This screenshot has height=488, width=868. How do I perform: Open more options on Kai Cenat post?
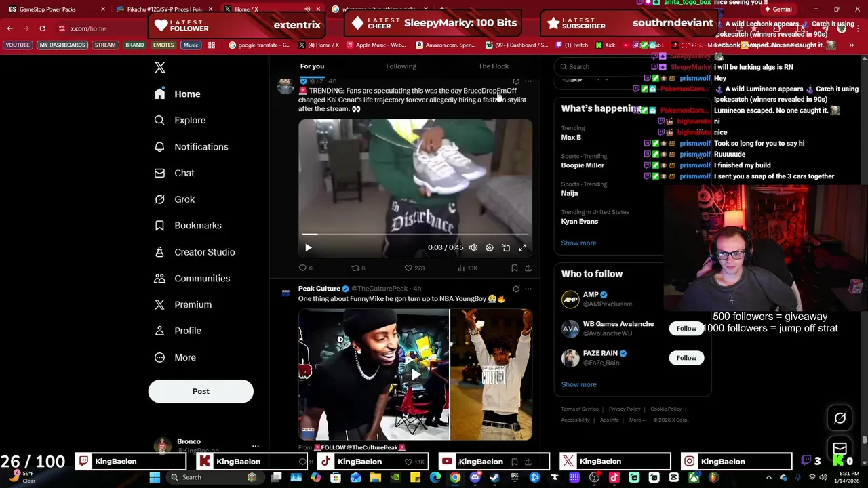tap(528, 81)
